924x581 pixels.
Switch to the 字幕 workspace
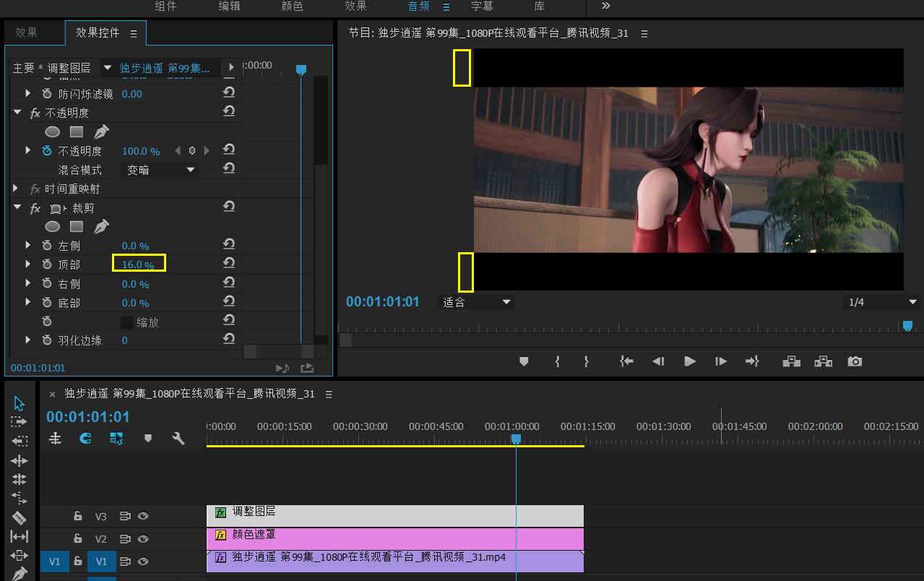pyautogui.click(x=482, y=7)
